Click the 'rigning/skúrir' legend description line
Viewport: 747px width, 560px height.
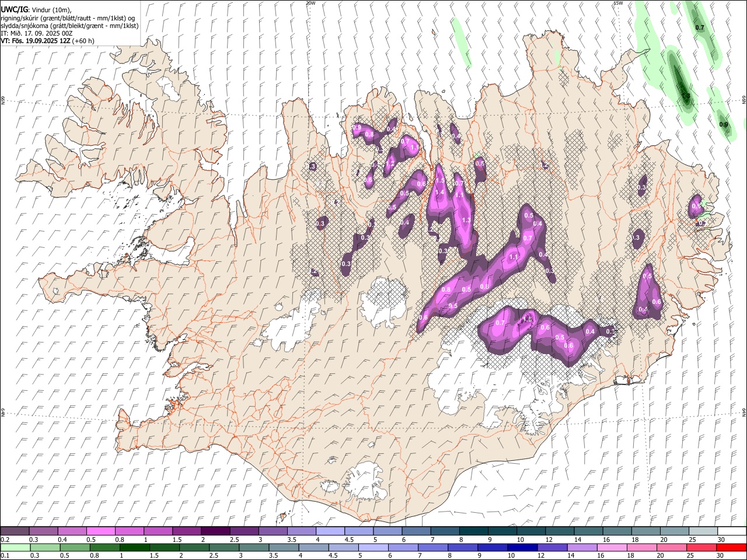68,17
